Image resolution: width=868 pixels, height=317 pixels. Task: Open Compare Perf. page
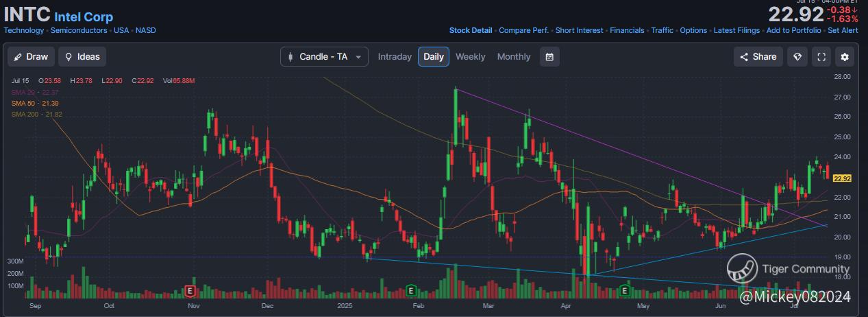pyautogui.click(x=523, y=30)
